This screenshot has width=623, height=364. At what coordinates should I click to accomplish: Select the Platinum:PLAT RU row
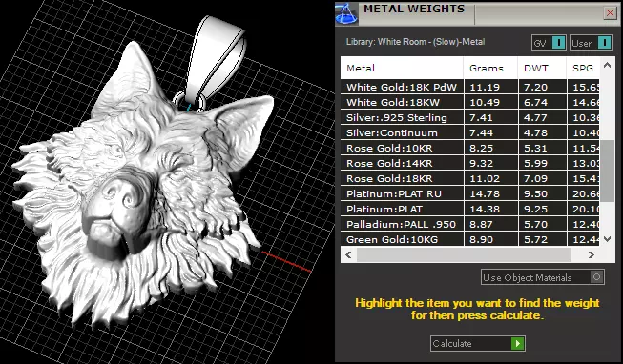tap(470, 193)
